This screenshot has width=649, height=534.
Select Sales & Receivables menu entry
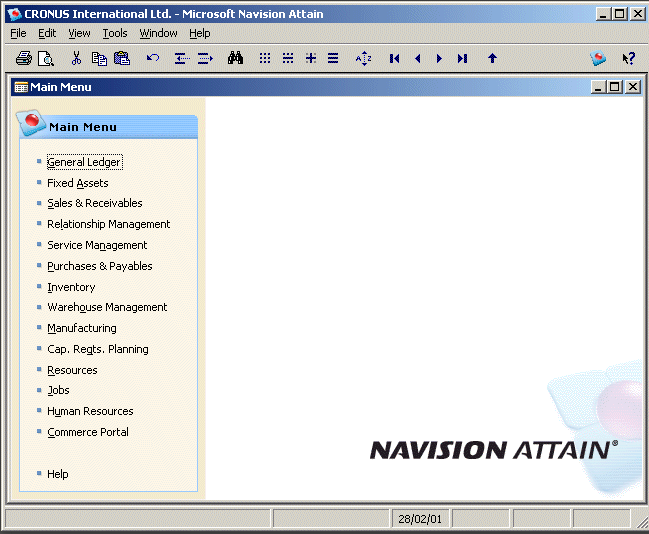94,203
